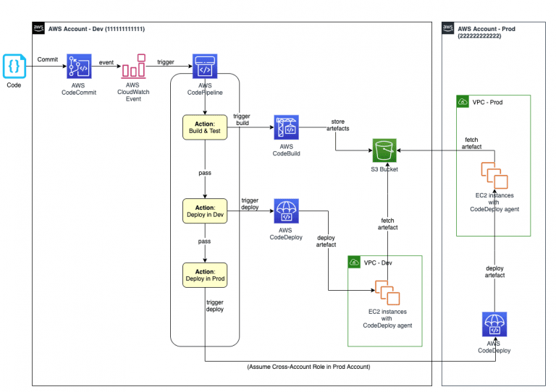Click the VPC - Prod cloud icon

point(463,102)
